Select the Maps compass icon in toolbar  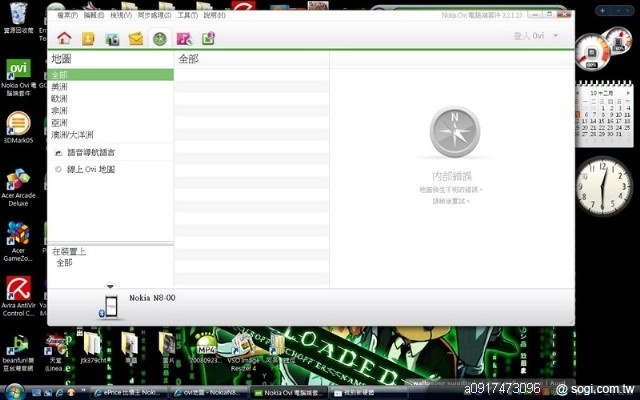[x=160, y=39]
